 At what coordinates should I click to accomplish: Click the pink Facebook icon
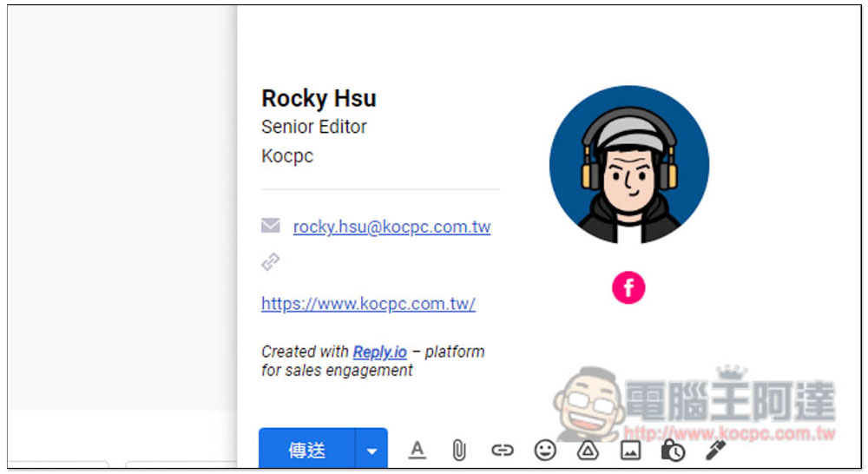pyautogui.click(x=628, y=287)
